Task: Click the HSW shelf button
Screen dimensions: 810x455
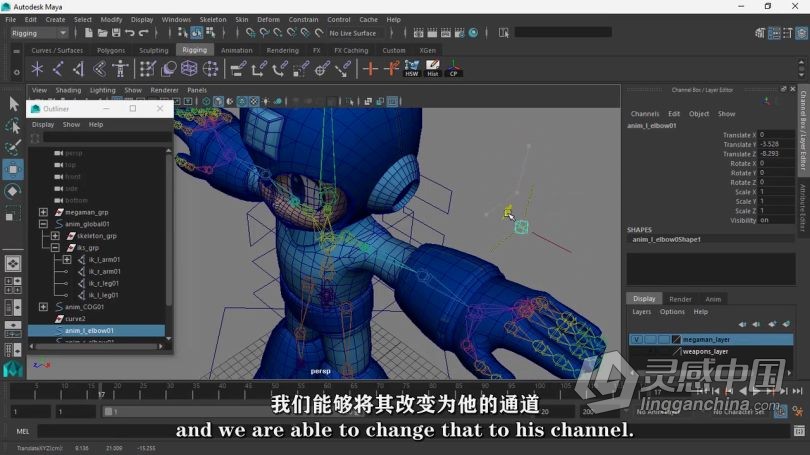Action: pyautogui.click(x=412, y=68)
